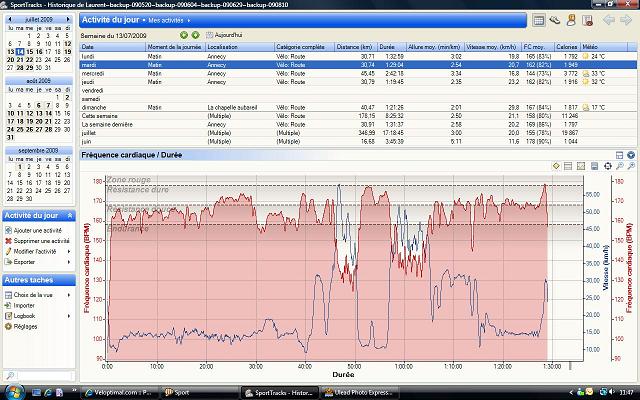The image size is (640, 400).
Task: Open the logbook reports icon with red badge
Action: 587,20
